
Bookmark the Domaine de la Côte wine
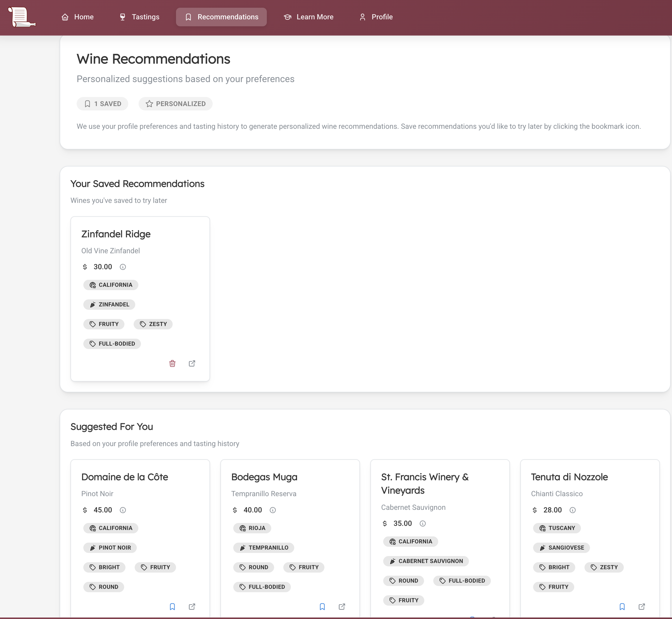[x=172, y=607]
